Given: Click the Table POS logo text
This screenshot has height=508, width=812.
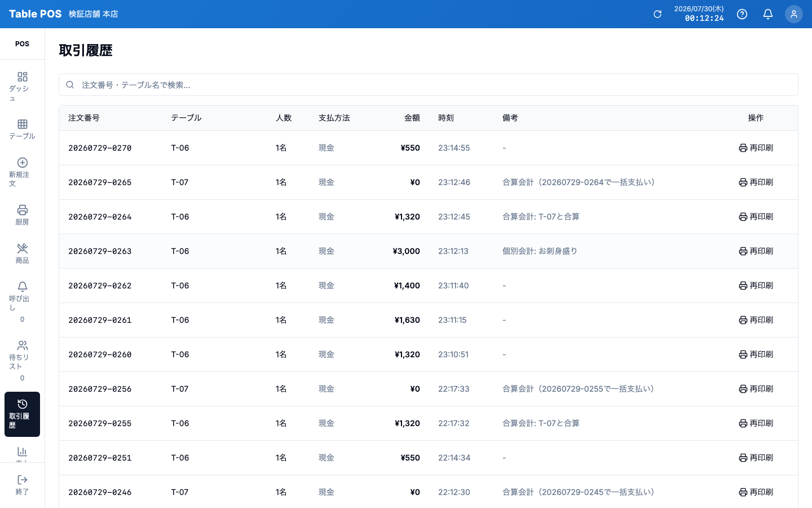Looking at the screenshot, I should tap(35, 14).
